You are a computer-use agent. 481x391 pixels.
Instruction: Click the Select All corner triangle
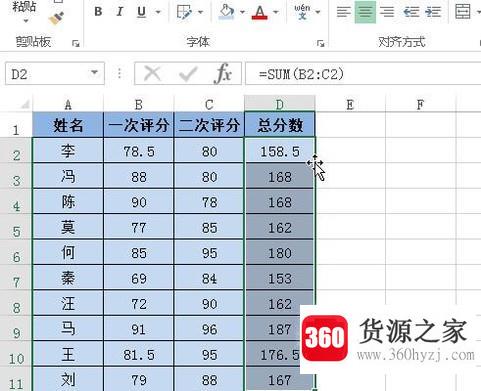tap(24, 105)
